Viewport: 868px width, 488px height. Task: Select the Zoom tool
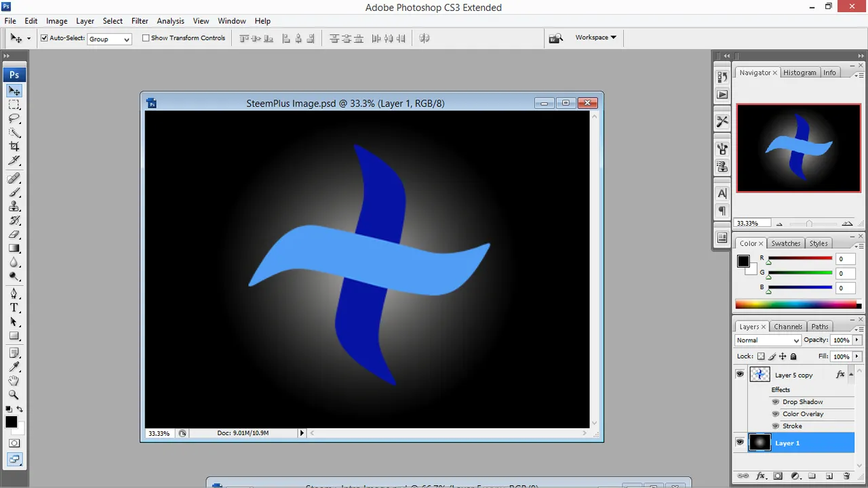coord(14,394)
